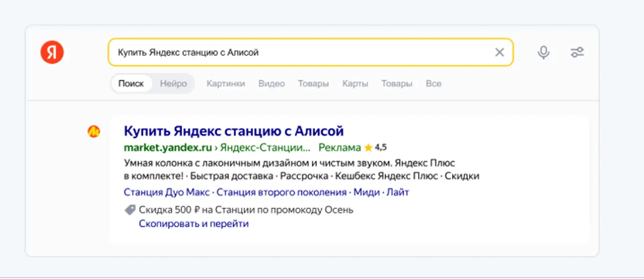Open Станция Дуо Макс sitelink
This screenshot has width=644, height=279.
(166, 192)
